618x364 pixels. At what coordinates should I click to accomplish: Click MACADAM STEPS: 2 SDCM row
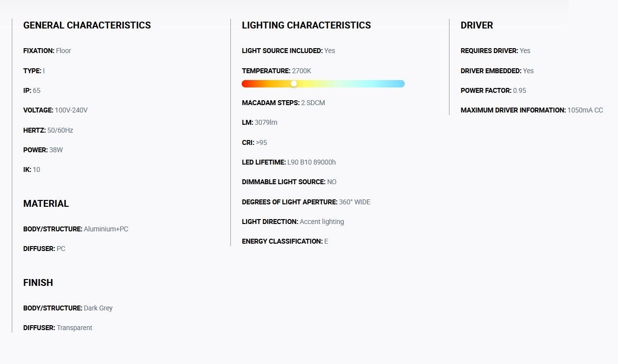coord(283,103)
